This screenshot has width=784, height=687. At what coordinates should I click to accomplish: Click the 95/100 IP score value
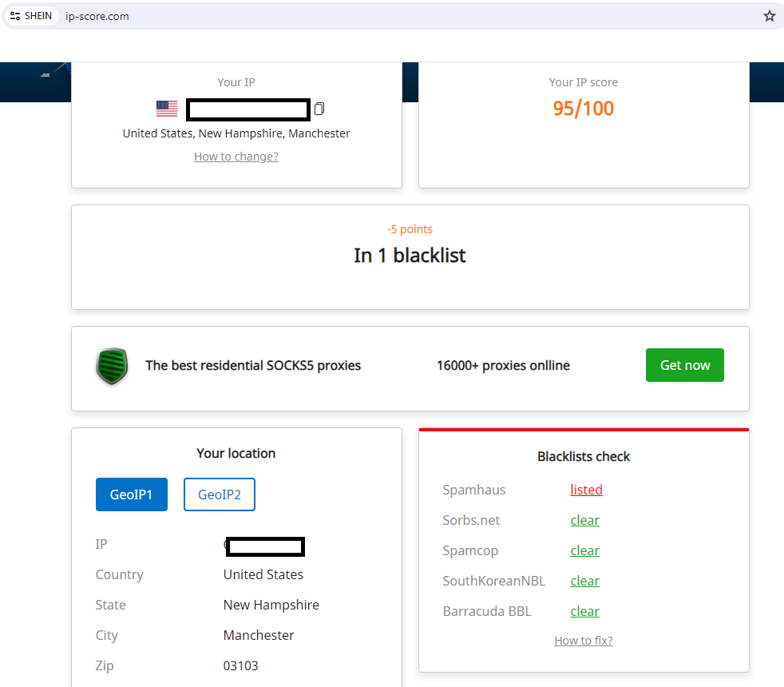coord(584,108)
